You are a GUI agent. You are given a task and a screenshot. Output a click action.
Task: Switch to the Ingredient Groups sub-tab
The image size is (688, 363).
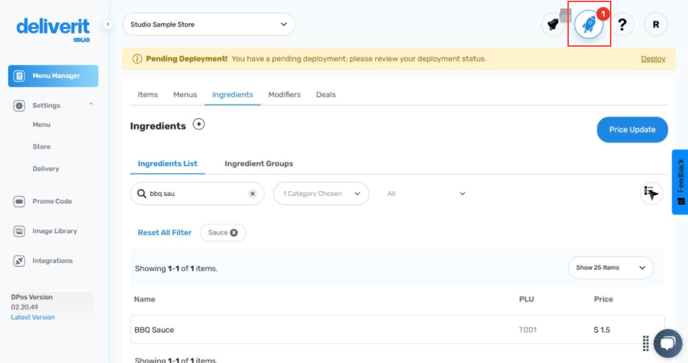point(259,164)
